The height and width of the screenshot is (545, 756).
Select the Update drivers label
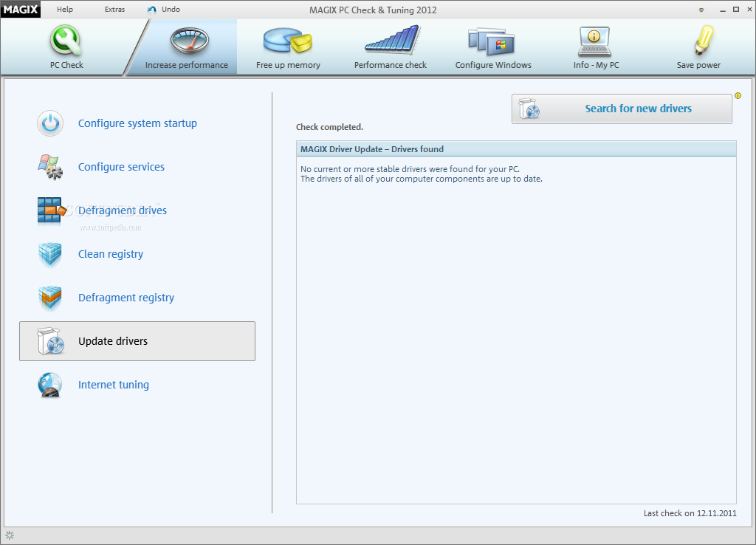click(x=113, y=341)
